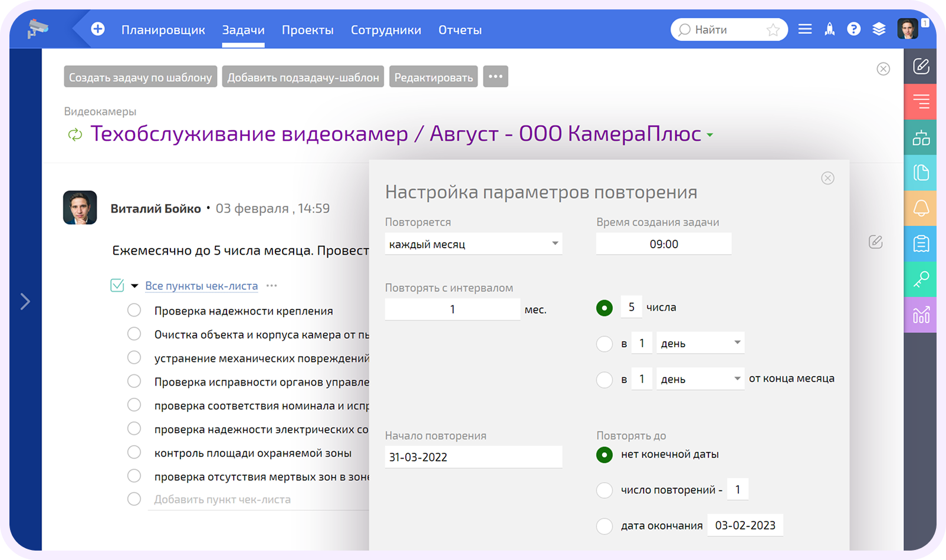Click the key icon in the right sidebar

tap(920, 279)
